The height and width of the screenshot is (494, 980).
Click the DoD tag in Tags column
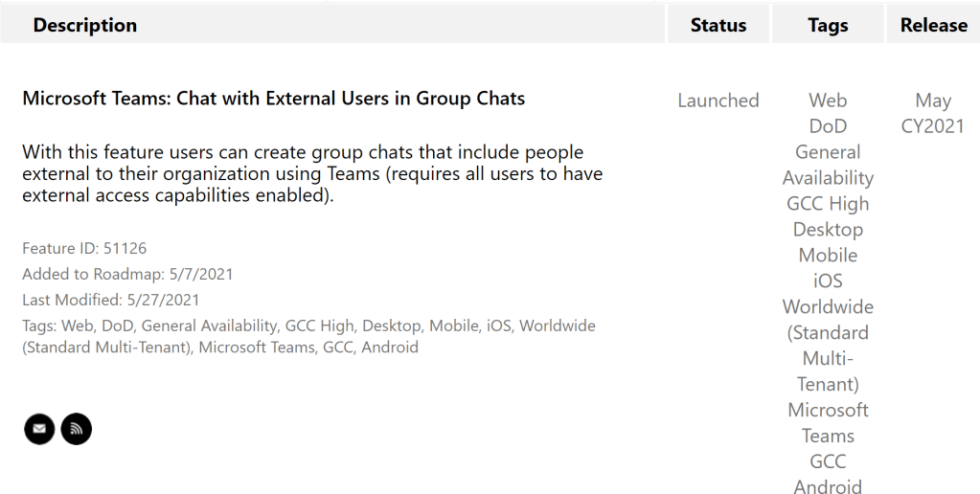828,126
